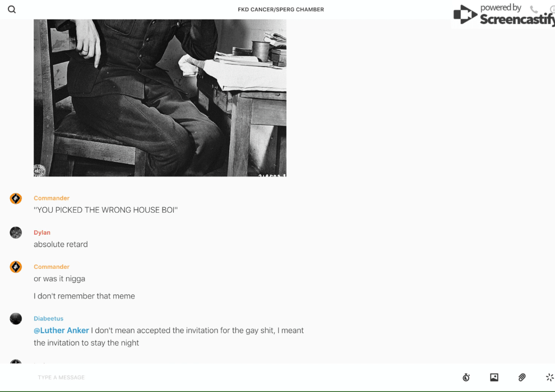Screen dimensions: 555x392
Task: Click Commander's name above the quoted message
Action: coord(52,198)
